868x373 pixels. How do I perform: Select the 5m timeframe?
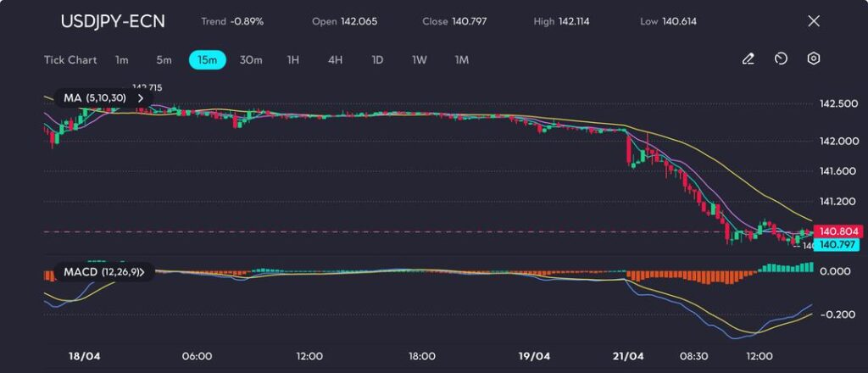(x=164, y=60)
